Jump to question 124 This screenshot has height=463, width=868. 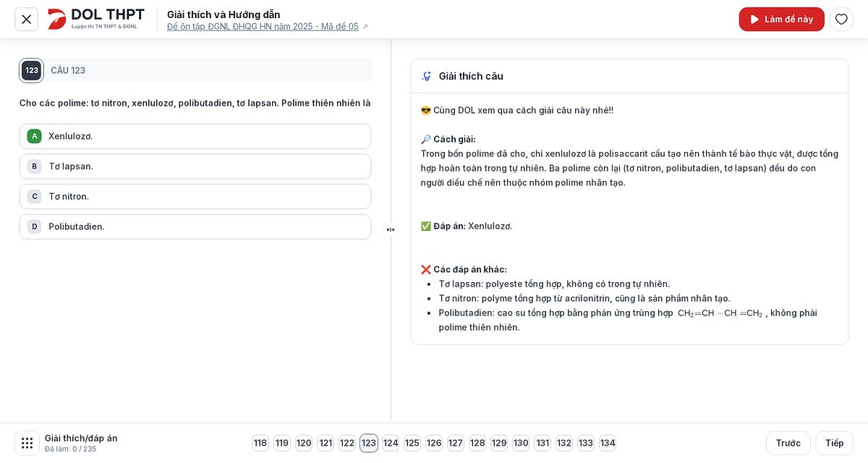[391, 443]
